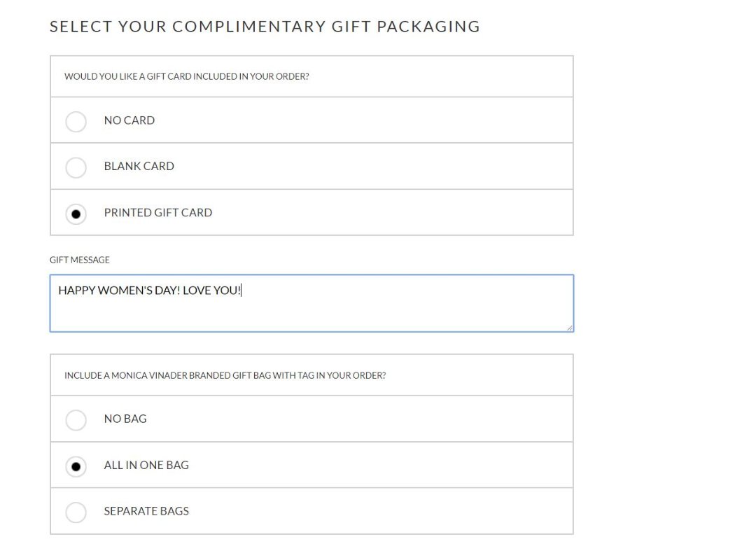
Task: Click the "NO BAG" label text
Action: click(x=125, y=419)
